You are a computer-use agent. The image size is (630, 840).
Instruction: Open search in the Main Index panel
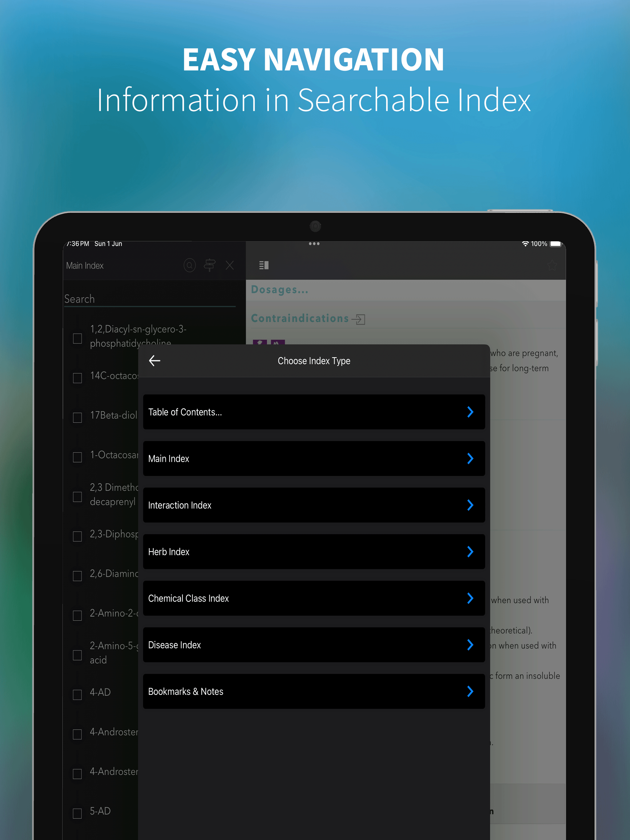tap(189, 265)
